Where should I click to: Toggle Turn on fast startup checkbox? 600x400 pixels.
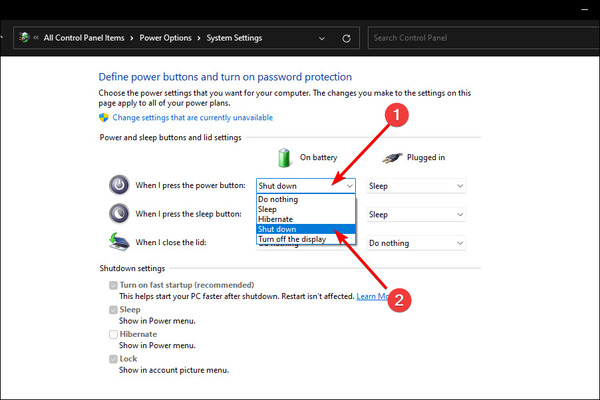113,285
